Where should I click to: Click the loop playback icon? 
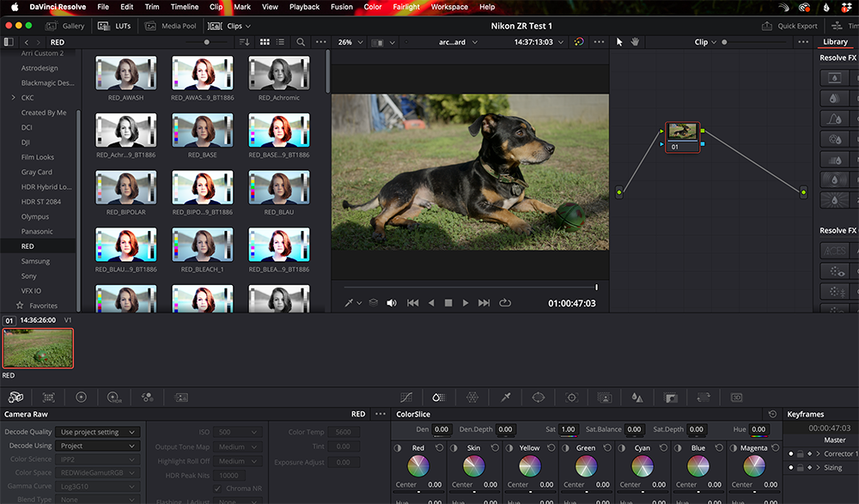coord(504,303)
